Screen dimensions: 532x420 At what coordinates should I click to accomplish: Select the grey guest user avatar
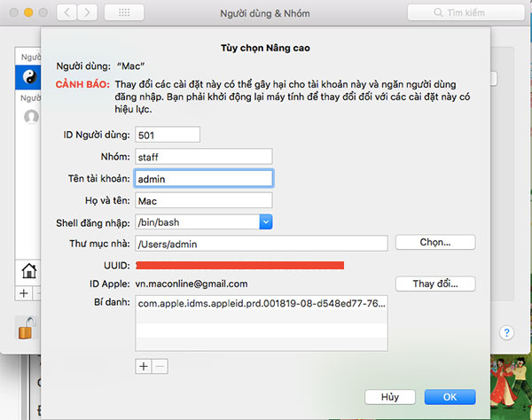31,116
